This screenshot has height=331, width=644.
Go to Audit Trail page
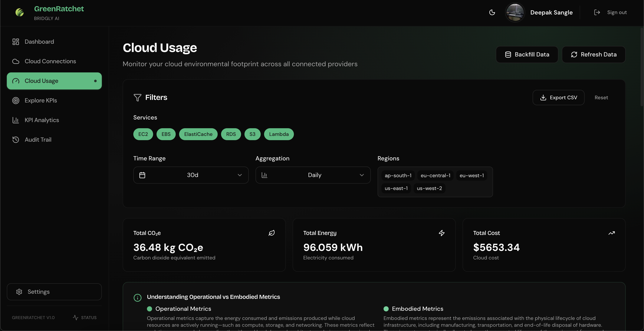[38, 140]
